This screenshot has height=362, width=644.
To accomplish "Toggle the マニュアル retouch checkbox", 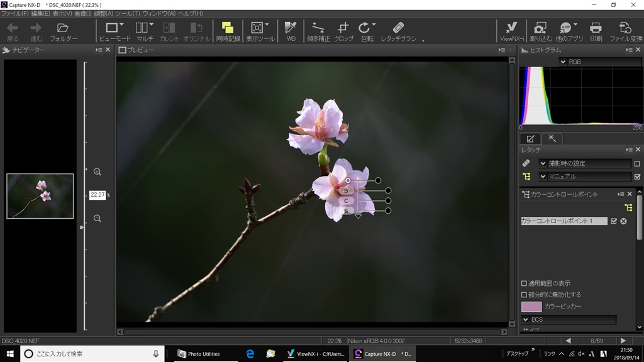I will 637,177.
